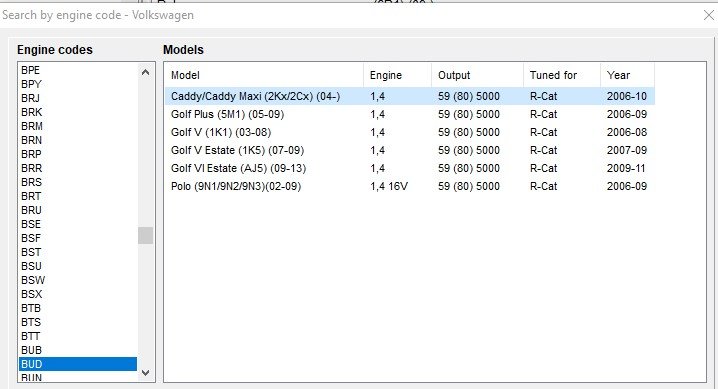Image resolution: width=718 pixels, height=389 pixels.
Task: Select engine code BRP
Action: coord(78,154)
